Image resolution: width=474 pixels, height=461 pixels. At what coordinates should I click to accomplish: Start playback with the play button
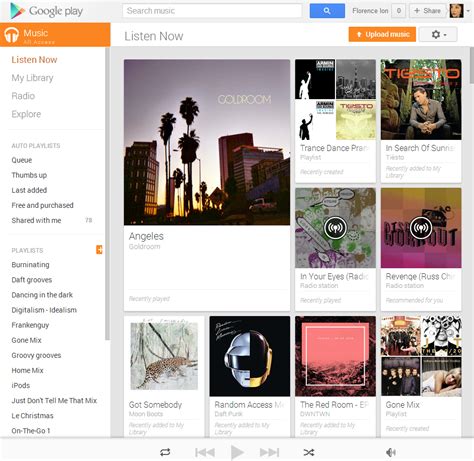tap(237, 452)
